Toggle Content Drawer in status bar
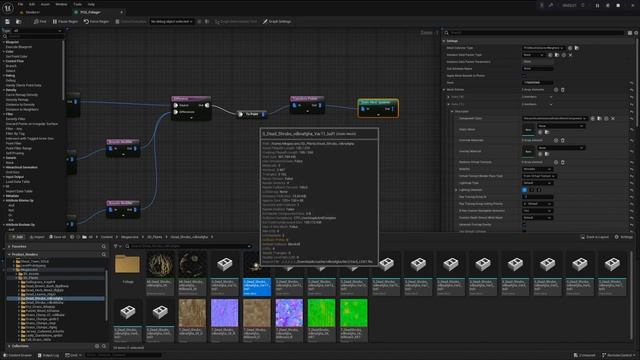Viewport: 640px width, 360px height. [x=18, y=356]
